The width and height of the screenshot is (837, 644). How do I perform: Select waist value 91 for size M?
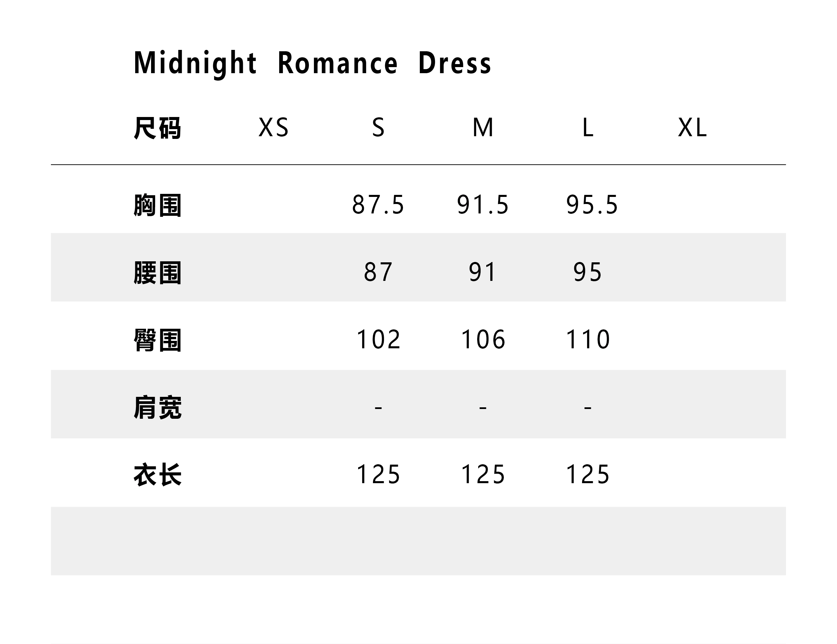coord(483,272)
